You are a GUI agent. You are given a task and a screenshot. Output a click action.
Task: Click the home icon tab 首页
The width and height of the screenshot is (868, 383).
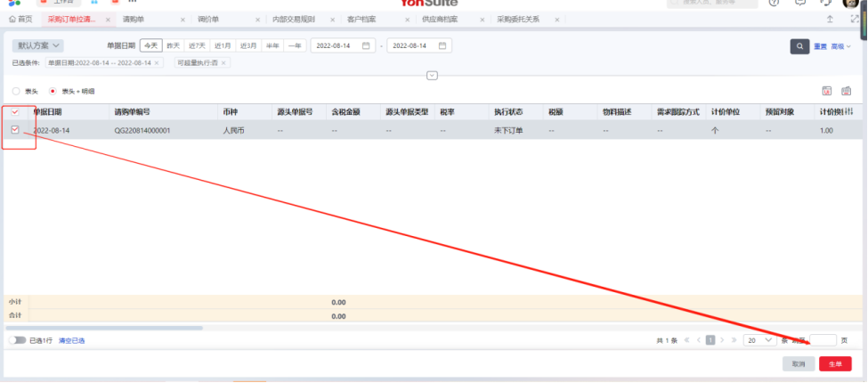click(x=20, y=19)
